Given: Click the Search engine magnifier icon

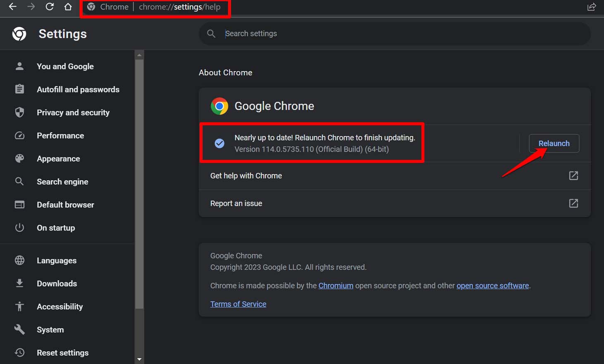Looking at the screenshot, I should 19,181.
